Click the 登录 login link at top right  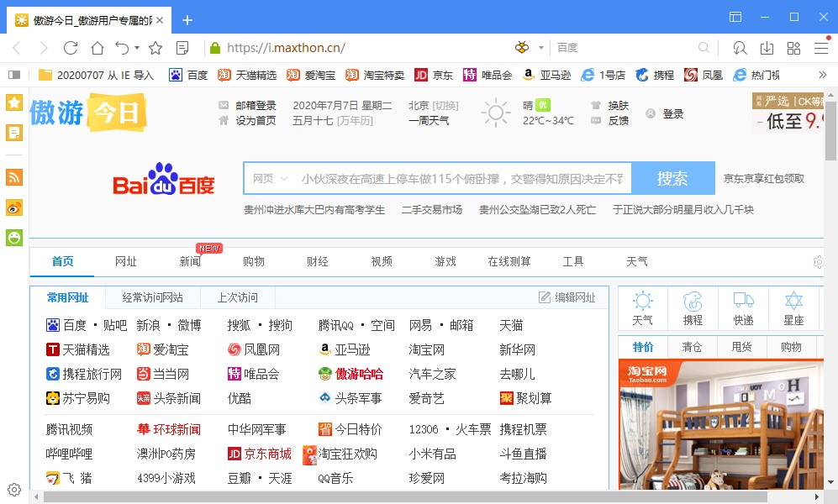point(672,112)
